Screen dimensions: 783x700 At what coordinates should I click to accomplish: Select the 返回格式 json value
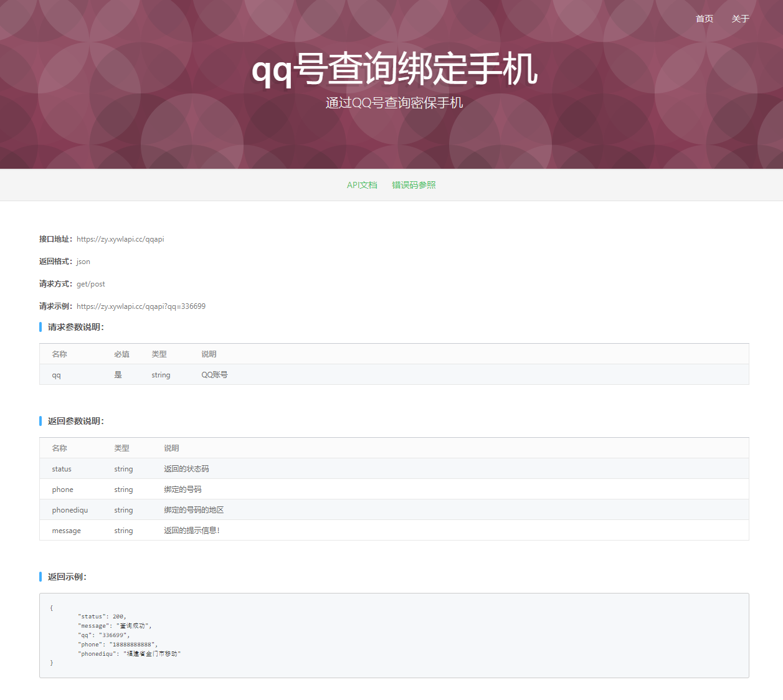pos(83,261)
